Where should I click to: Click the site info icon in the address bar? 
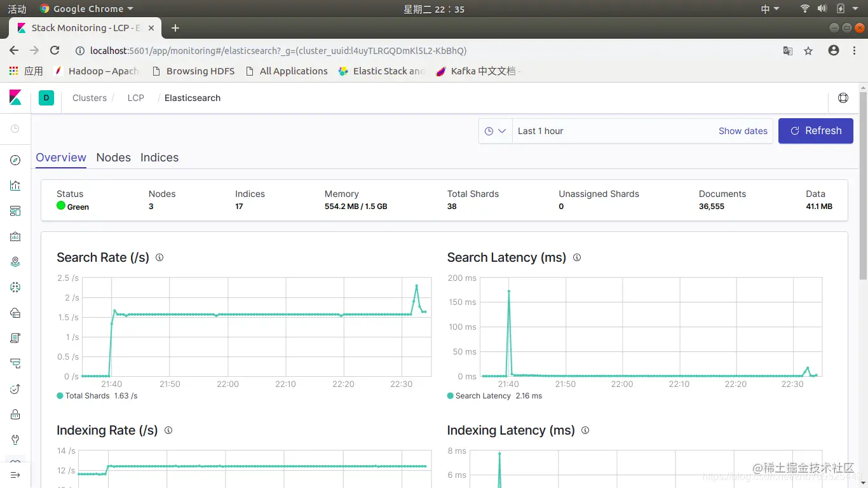click(80, 51)
